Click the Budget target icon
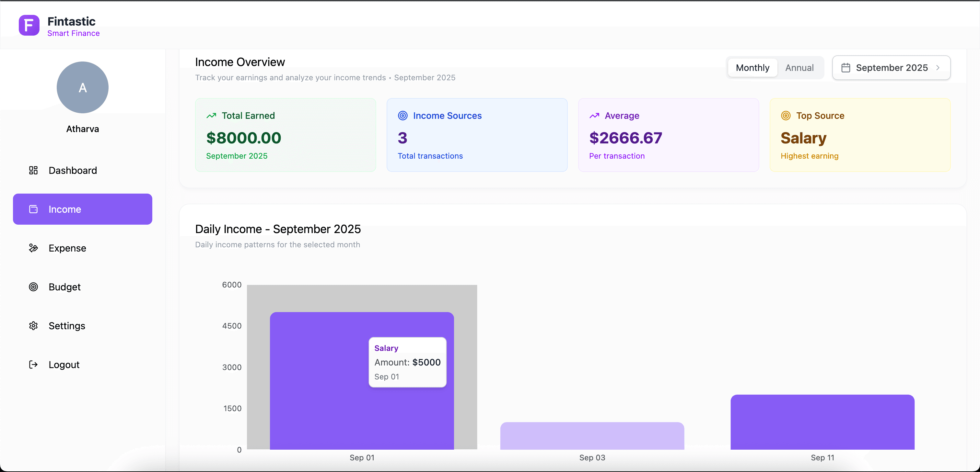Screen dimensions: 980x472 33,287
